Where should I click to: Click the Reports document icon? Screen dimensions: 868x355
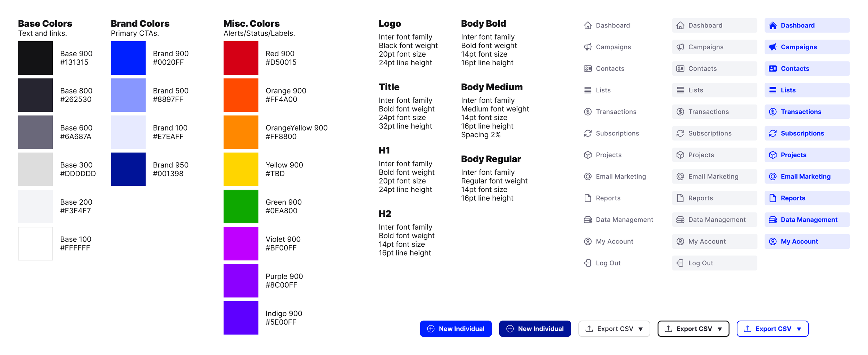[x=587, y=198]
